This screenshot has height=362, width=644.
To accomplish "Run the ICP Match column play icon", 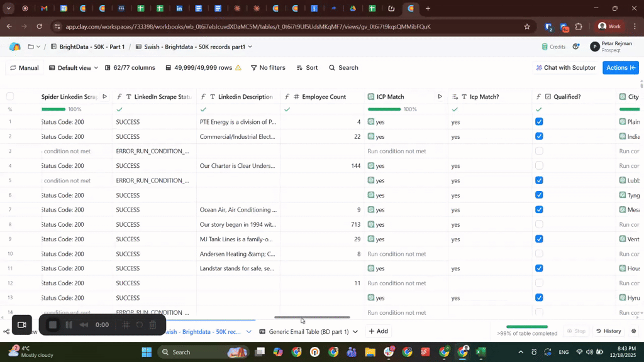I will (x=440, y=97).
